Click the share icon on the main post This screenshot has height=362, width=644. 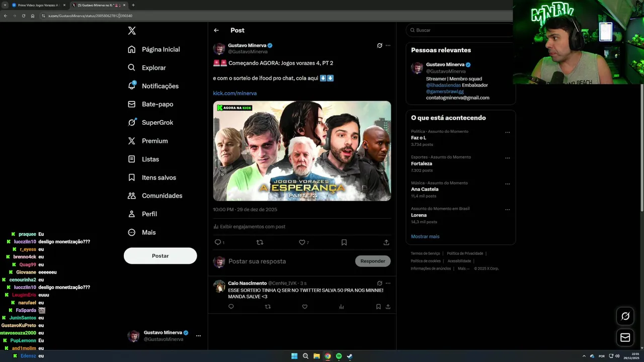tap(386, 242)
